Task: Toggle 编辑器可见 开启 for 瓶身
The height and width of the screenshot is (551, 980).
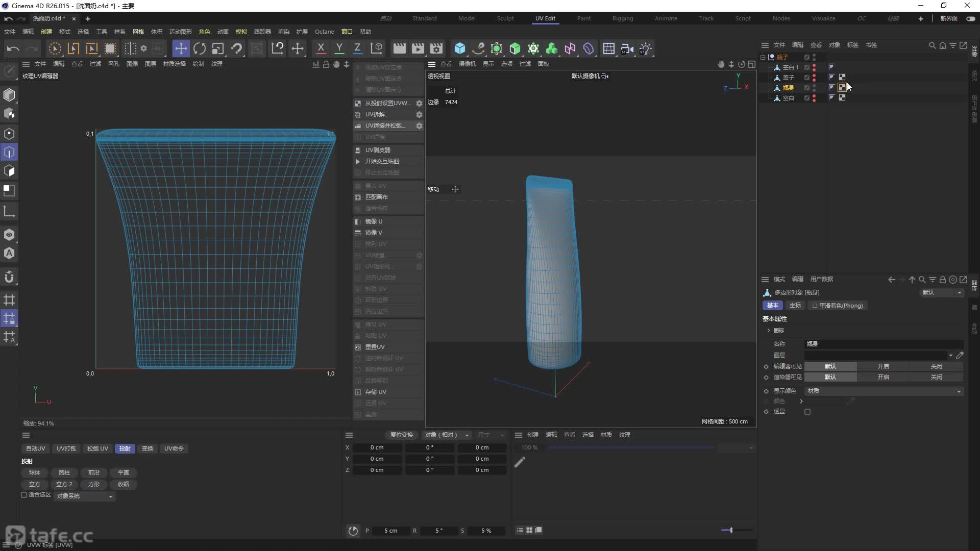Action: [883, 366]
